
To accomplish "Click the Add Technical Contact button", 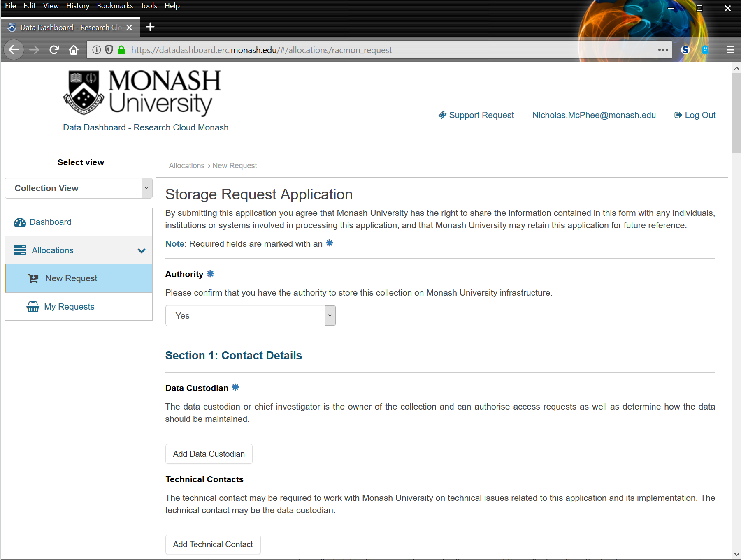I will point(213,544).
